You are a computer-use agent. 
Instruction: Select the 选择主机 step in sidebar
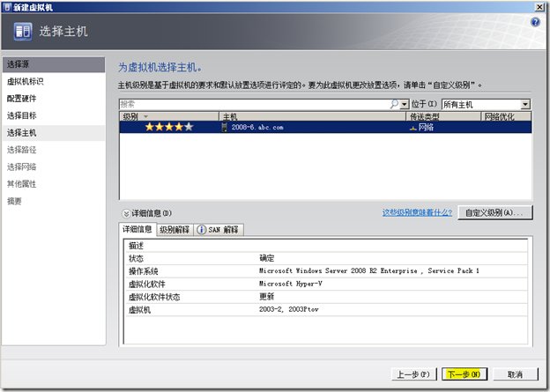coord(54,133)
